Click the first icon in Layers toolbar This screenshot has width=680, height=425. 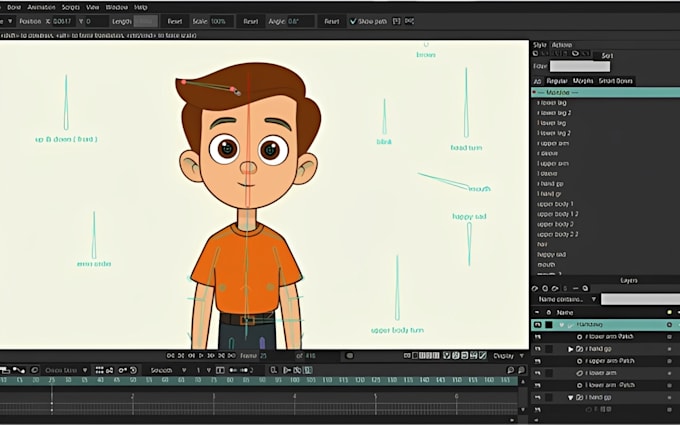pyautogui.click(x=535, y=288)
